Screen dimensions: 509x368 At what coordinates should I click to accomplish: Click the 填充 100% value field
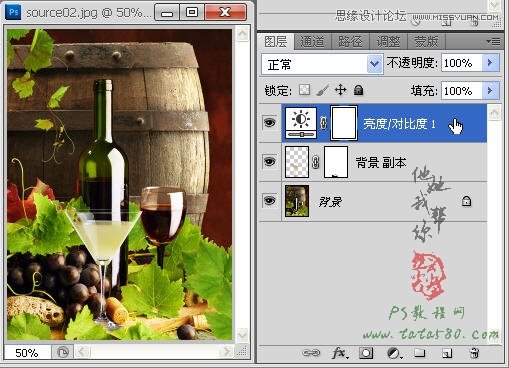pyautogui.click(x=462, y=90)
